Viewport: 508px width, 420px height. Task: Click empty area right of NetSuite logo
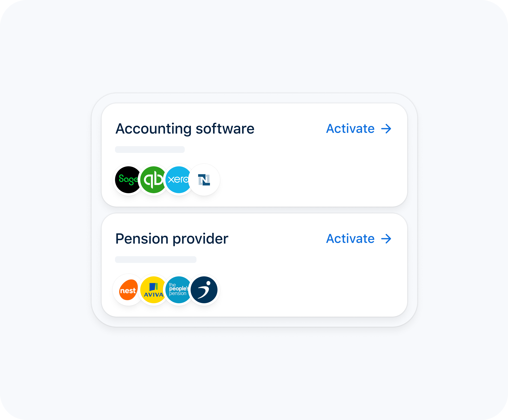click(312, 180)
